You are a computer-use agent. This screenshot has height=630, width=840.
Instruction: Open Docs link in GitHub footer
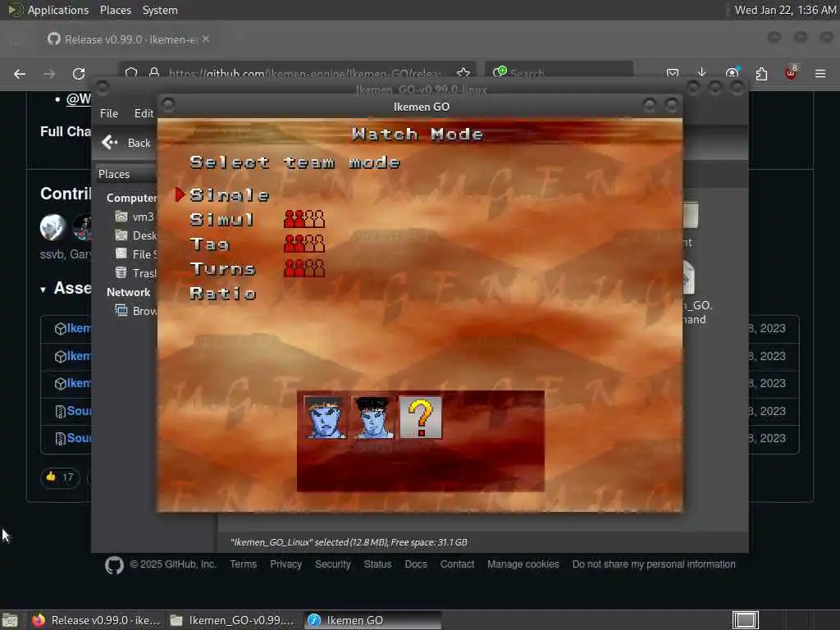[x=416, y=564]
